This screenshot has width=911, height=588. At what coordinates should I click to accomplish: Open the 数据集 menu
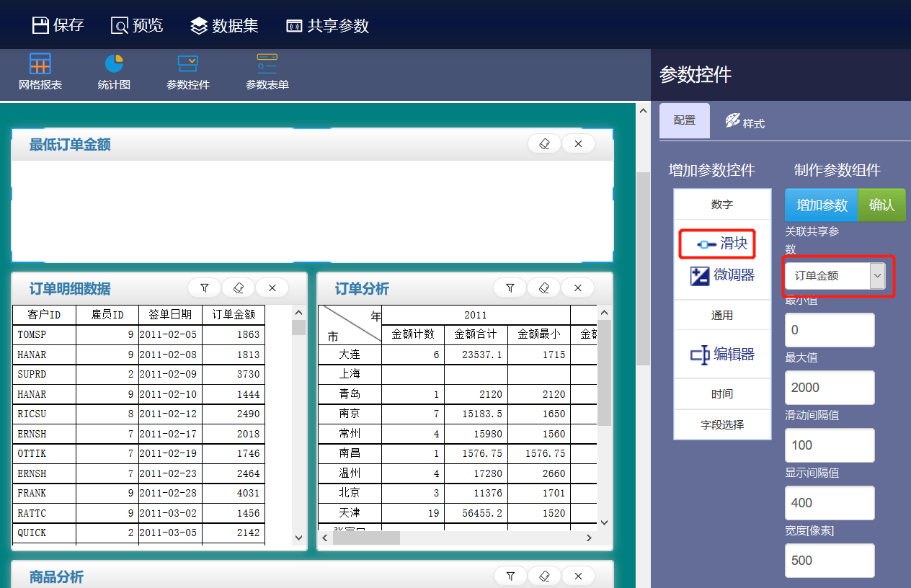224,26
